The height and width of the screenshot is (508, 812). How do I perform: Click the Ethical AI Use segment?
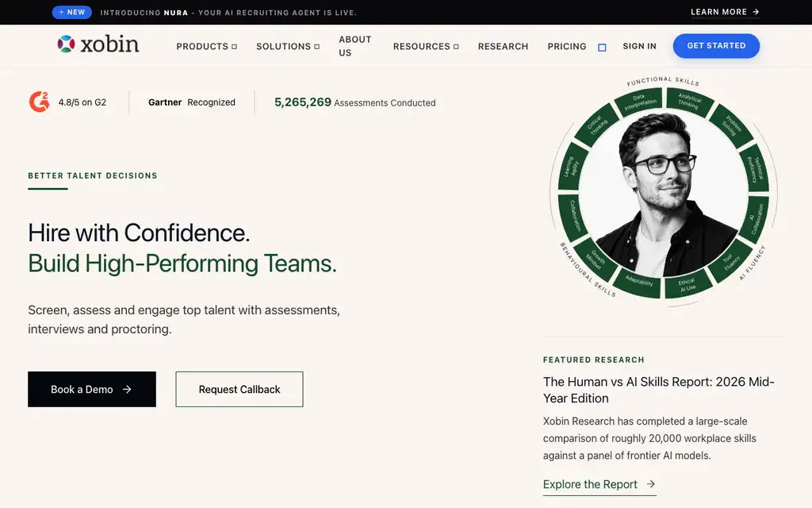[688, 284]
